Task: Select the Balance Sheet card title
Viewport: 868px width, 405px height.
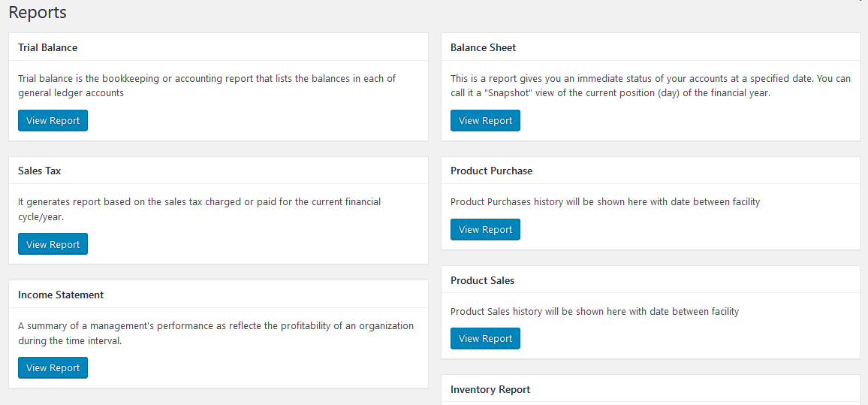Action: [483, 47]
